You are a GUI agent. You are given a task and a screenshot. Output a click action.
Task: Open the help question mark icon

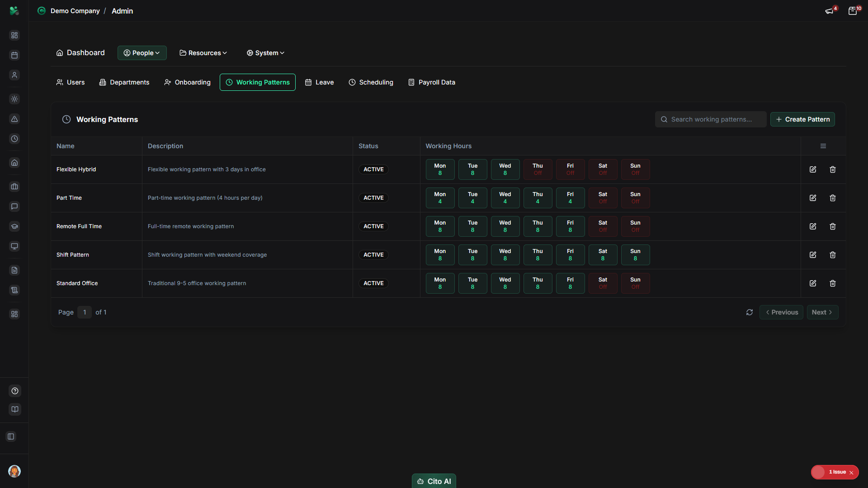click(x=14, y=391)
